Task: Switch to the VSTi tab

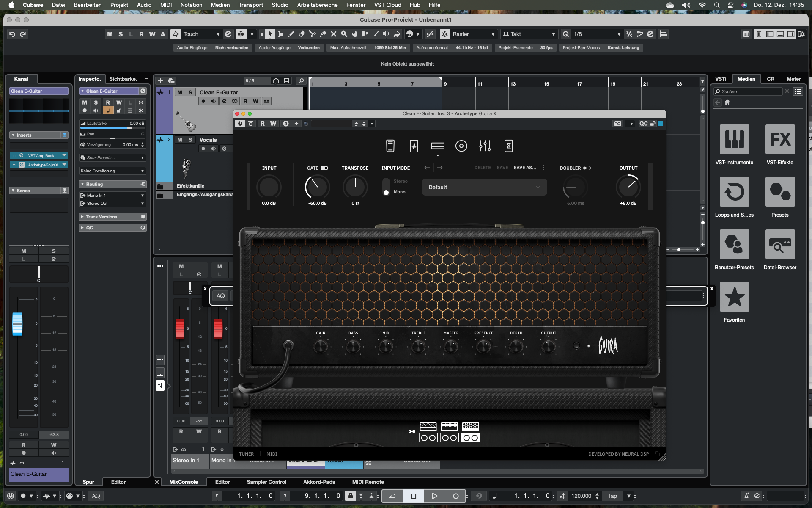Action: (721, 79)
